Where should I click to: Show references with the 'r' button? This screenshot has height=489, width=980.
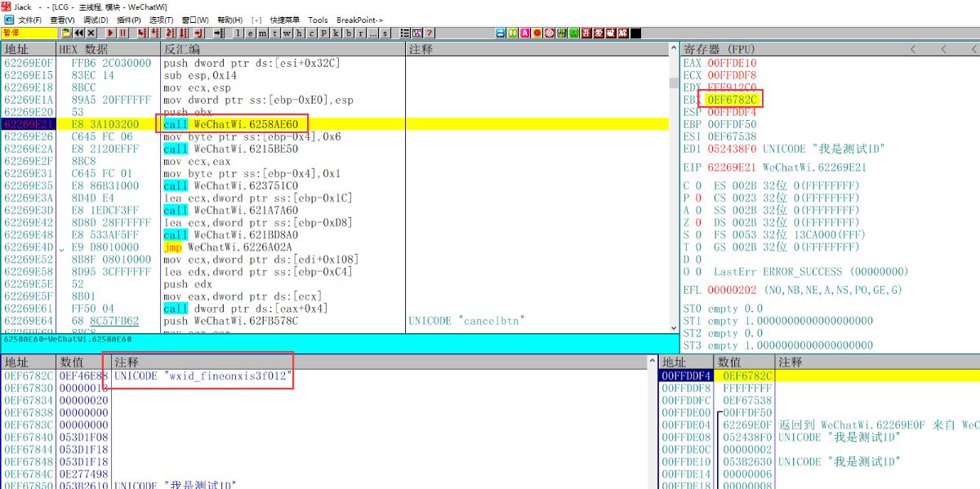[360, 33]
